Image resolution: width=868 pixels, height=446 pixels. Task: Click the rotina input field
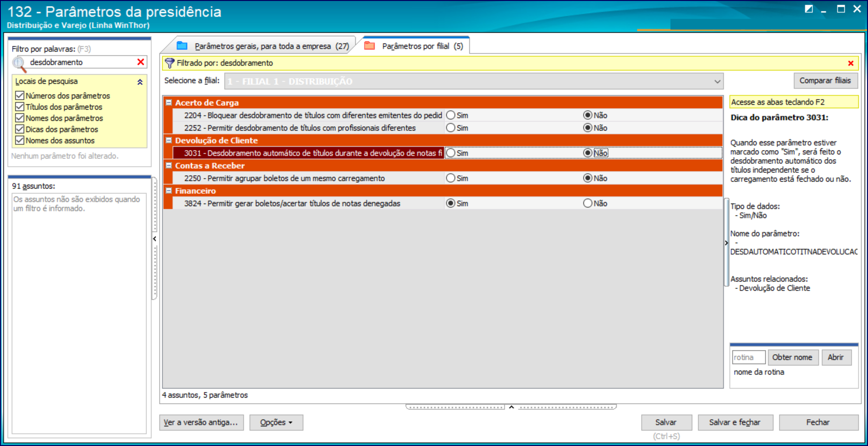click(x=749, y=357)
